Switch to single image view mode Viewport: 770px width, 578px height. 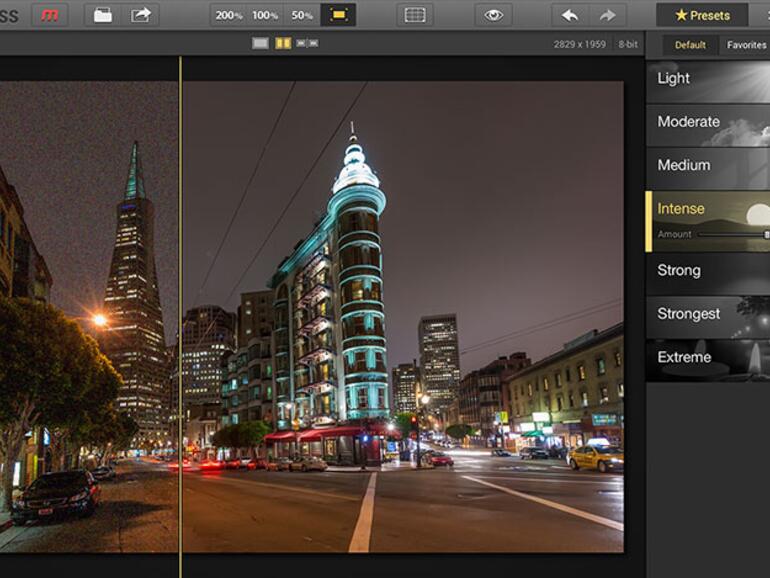260,44
